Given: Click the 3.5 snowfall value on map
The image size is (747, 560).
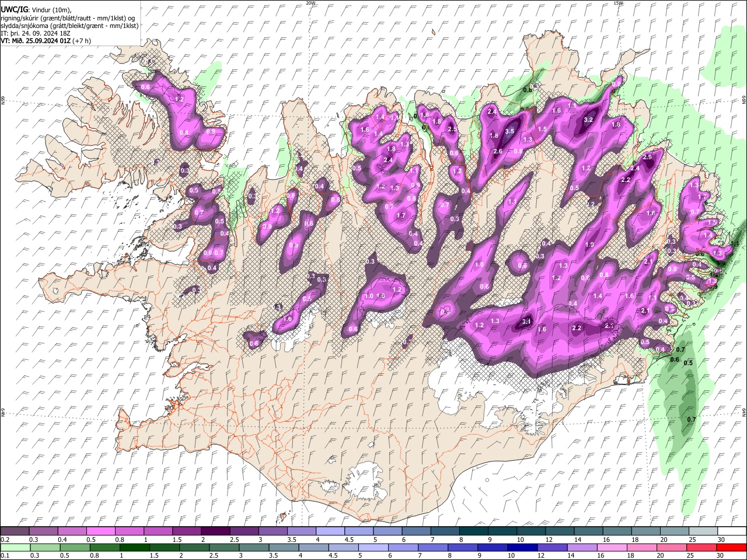Looking at the screenshot, I should click(509, 131).
